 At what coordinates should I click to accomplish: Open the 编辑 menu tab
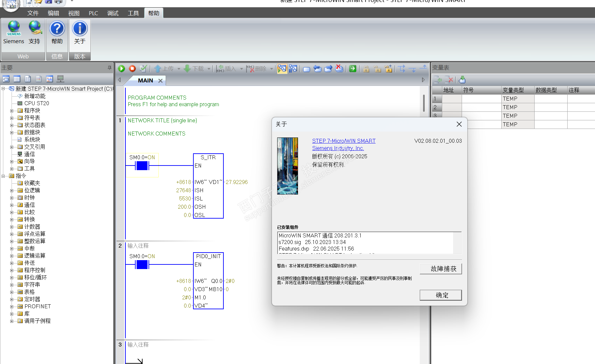pos(53,13)
